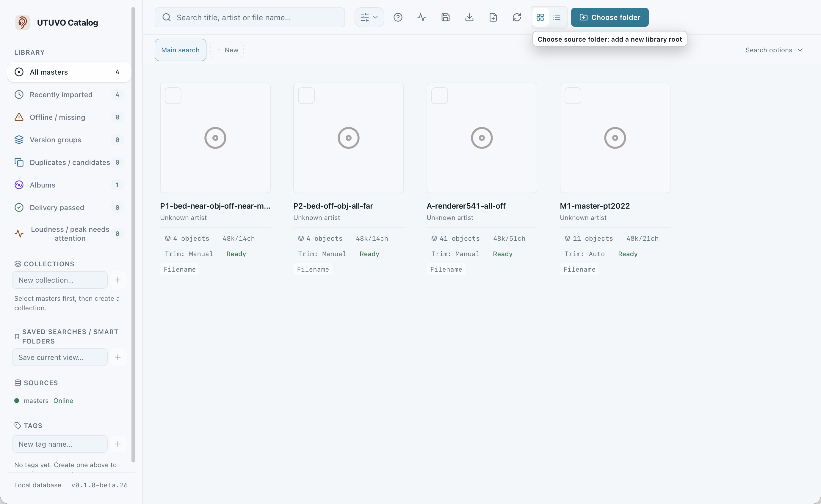821x504 pixels.
Task: Open Delivery passed list
Action: click(69, 208)
